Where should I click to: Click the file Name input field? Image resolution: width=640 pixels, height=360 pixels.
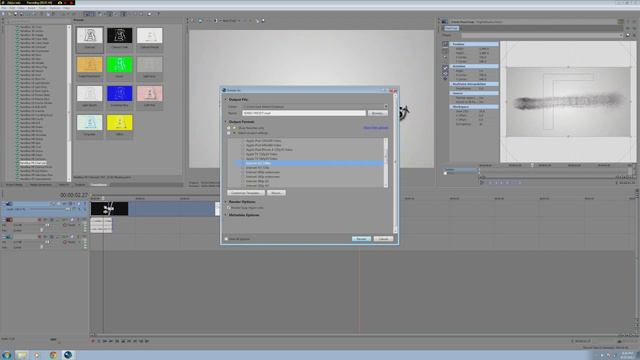pos(304,113)
